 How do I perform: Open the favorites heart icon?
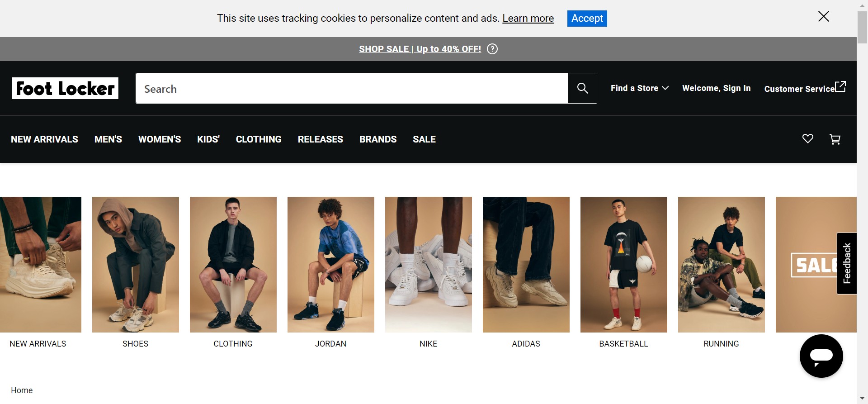tap(807, 139)
